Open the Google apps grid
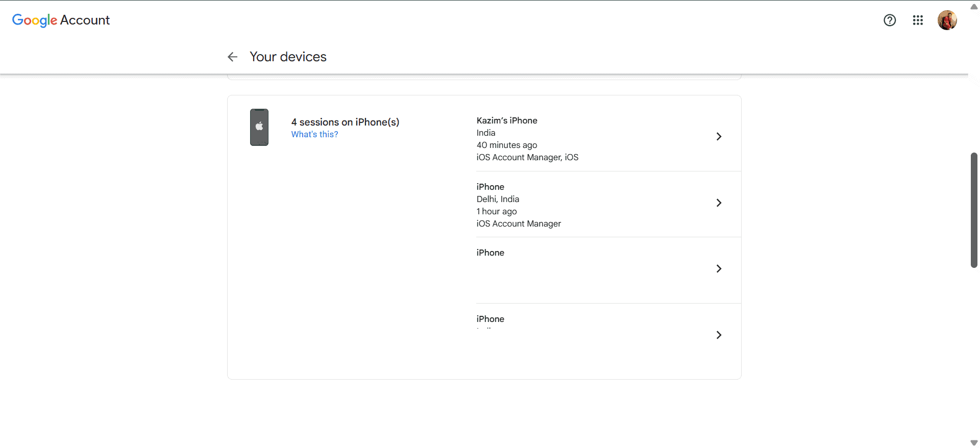This screenshot has height=448, width=980. [918, 20]
